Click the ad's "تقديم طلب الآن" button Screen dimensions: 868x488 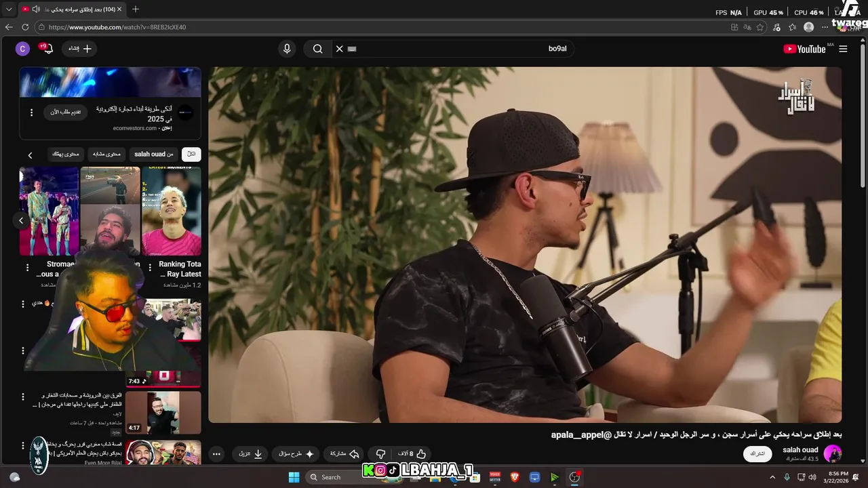click(65, 112)
